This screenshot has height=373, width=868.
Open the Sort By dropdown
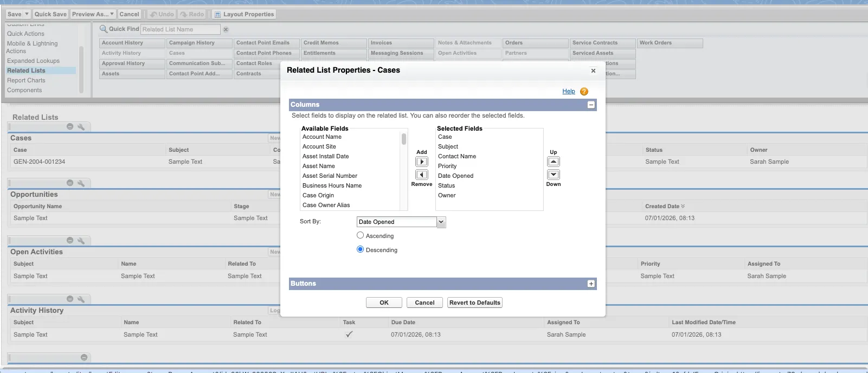click(x=441, y=222)
